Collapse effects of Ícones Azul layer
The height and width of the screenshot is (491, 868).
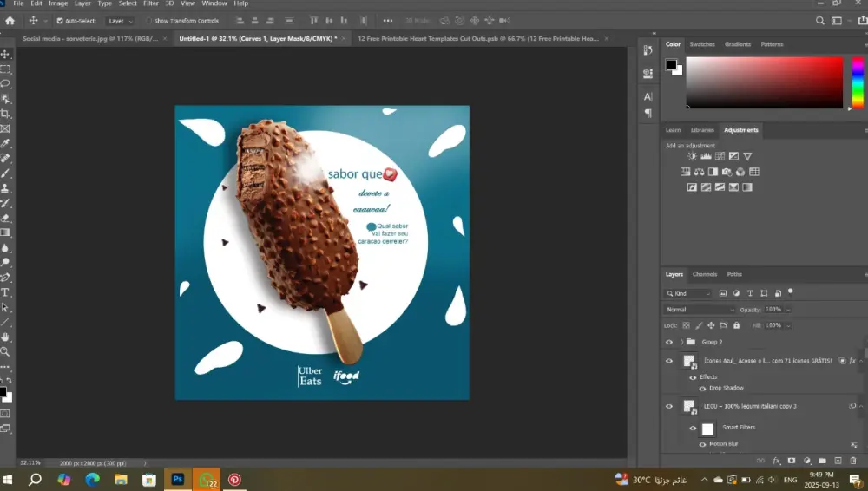click(861, 361)
